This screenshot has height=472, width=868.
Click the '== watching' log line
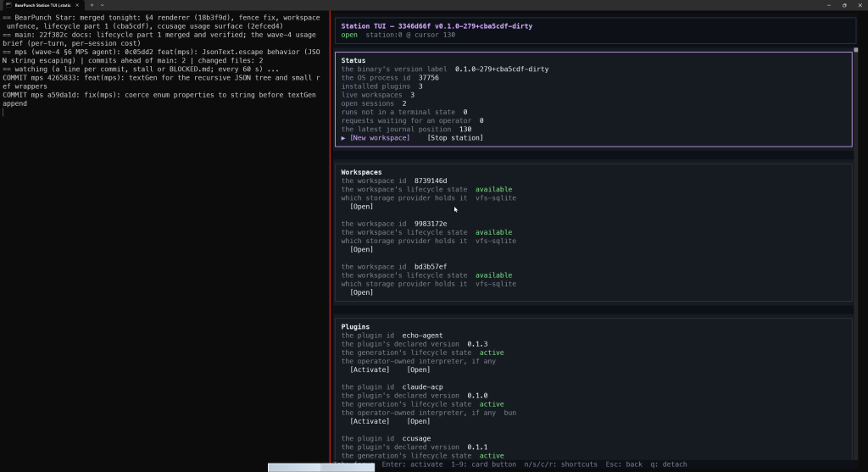141,69
